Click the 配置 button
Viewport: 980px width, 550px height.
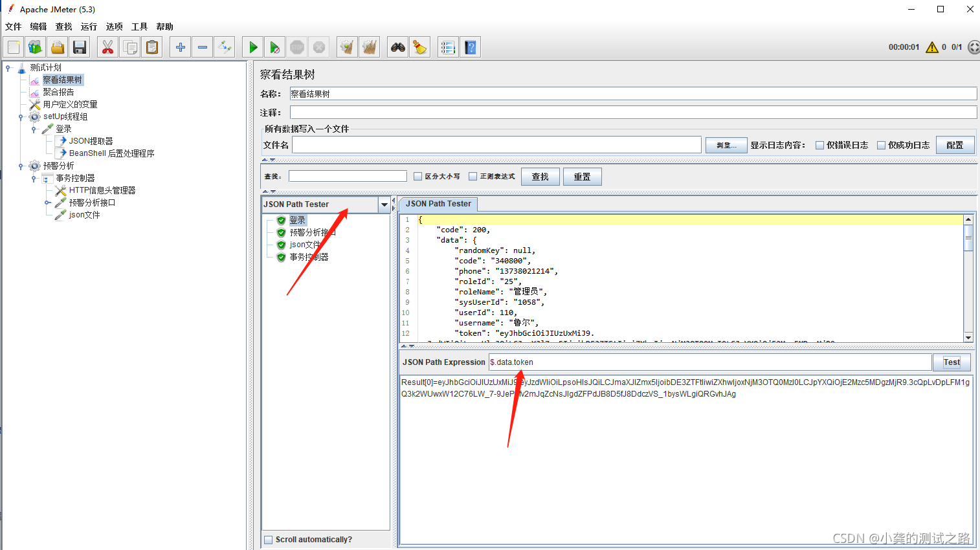[955, 145]
